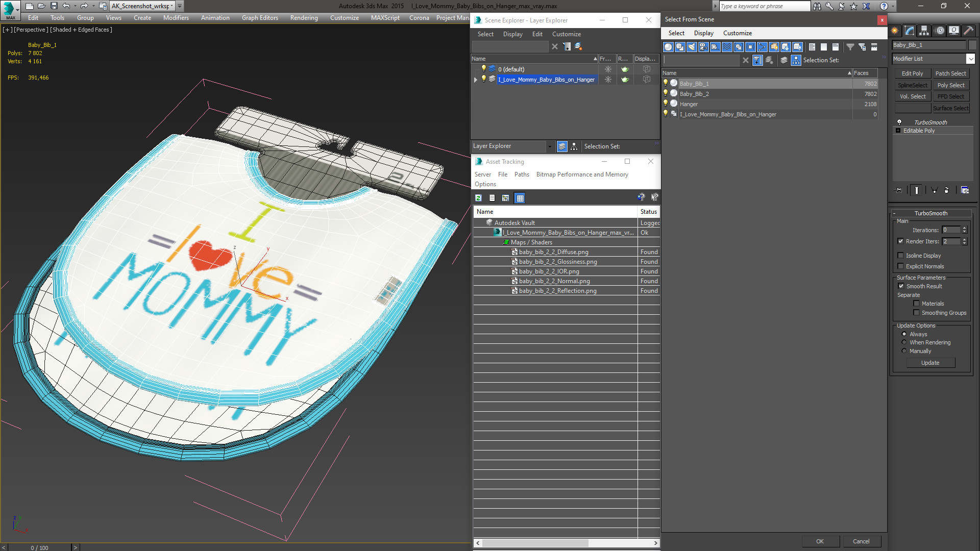Screen dimensions: 980x551
Task: Toggle Display Cameras filter icon
Action: pos(703,47)
